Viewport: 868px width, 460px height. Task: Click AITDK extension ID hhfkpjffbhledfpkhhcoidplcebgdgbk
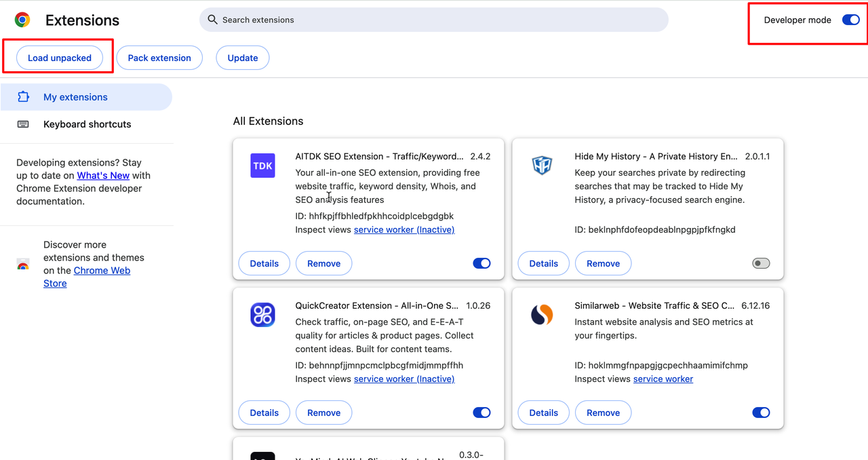374,216
